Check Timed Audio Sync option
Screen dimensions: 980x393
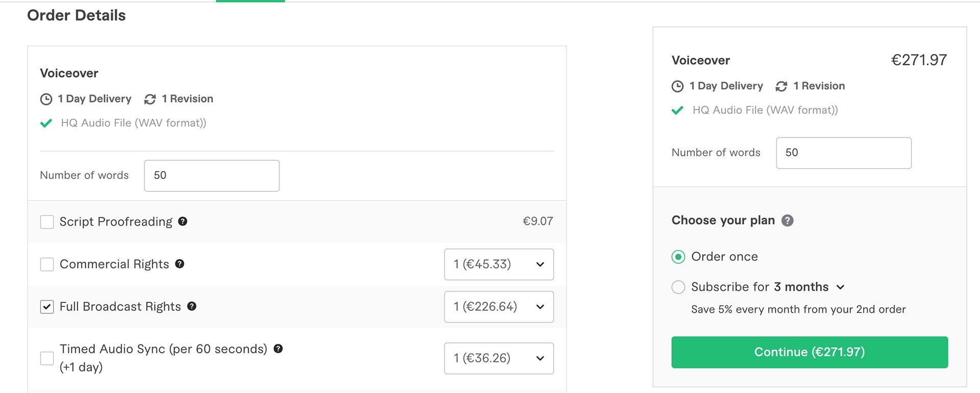point(47,358)
